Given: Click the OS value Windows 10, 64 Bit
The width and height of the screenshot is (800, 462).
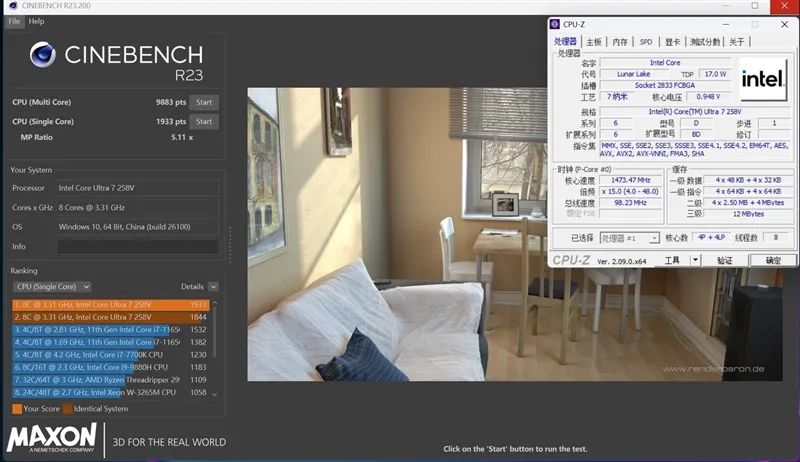Looking at the screenshot, I should click(x=138, y=227).
